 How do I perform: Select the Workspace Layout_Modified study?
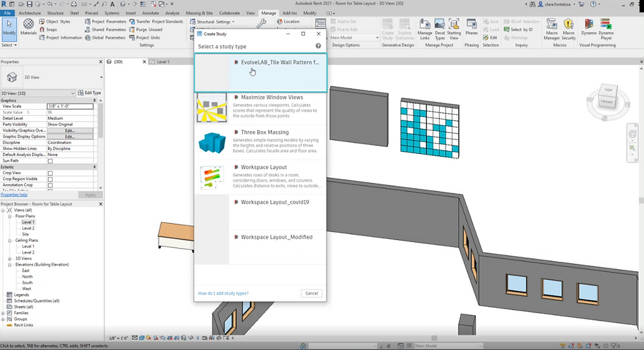[260, 247]
